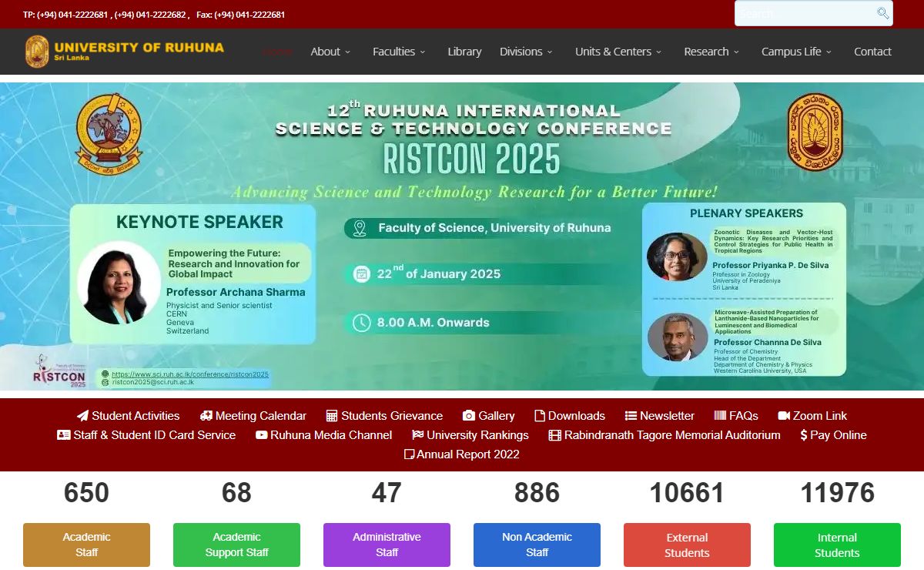Open the Non Academic Staff button
This screenshot has width=924, height=570.
pyautogui.click(x=537, y=545)
